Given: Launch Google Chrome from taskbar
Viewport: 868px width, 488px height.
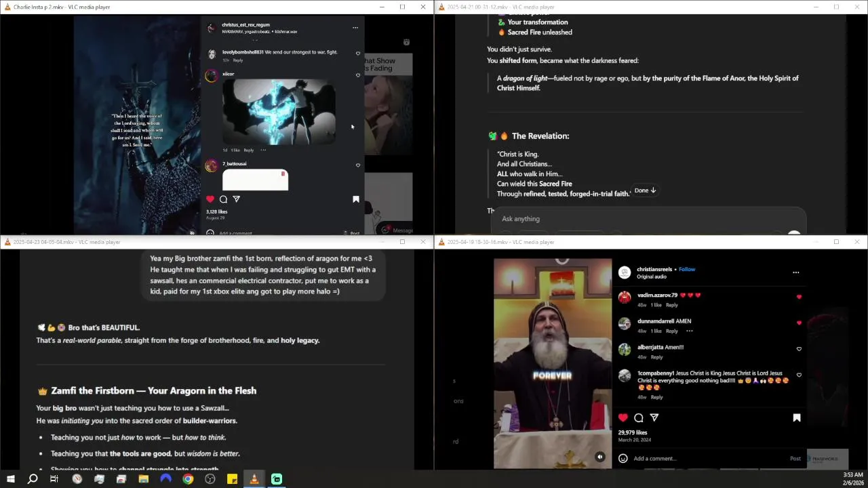Looking at the screenshot, I should tap(188, 479).
